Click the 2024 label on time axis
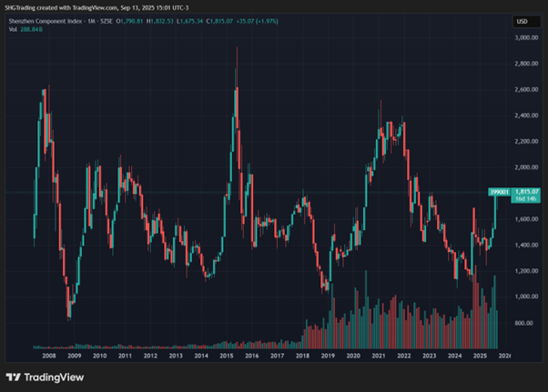This screenshot has width=548, height=392. coord(454,356)
